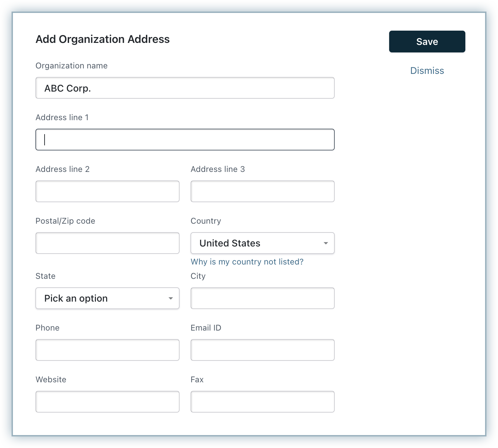Click the caret arrow in State selector

pyautogui.click(x=170, y=299)
